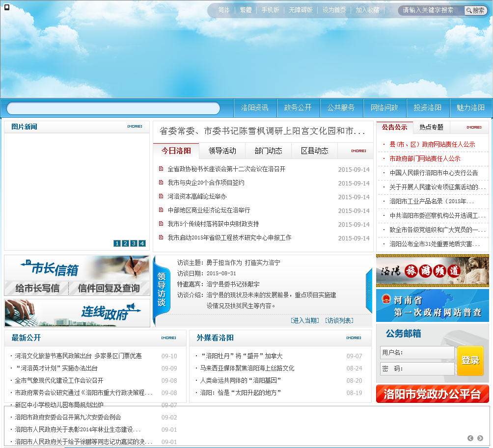This screenshot has height=448, width=493.
Task: Click the keyword search input
Action: 432,10
